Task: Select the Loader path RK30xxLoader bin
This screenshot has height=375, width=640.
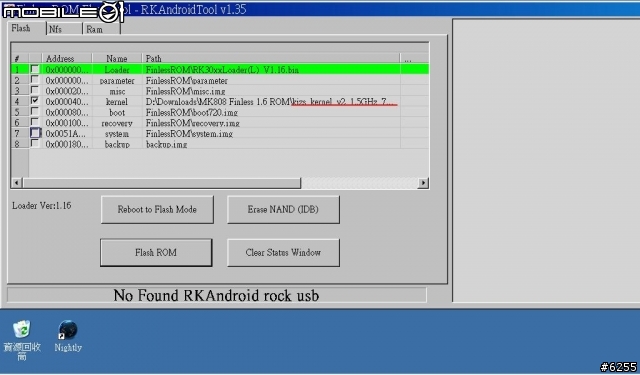Action: pyautogui.click(x=222, y=70)
